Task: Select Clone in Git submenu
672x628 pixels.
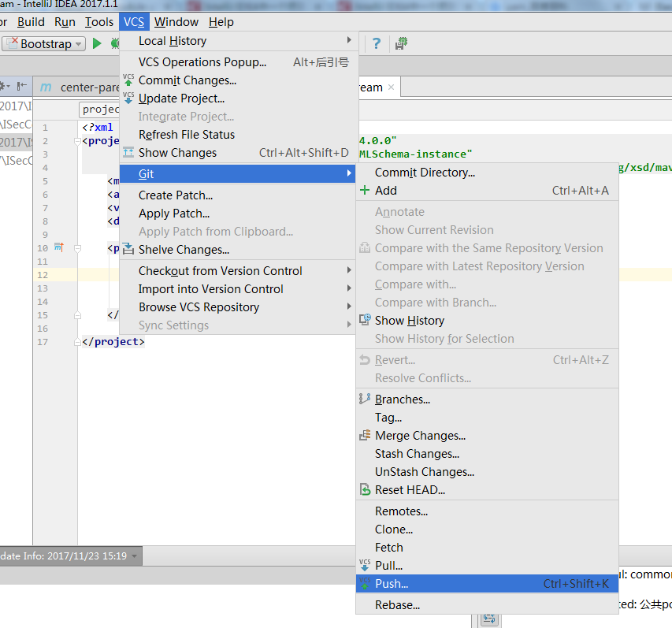Action: 487,529
